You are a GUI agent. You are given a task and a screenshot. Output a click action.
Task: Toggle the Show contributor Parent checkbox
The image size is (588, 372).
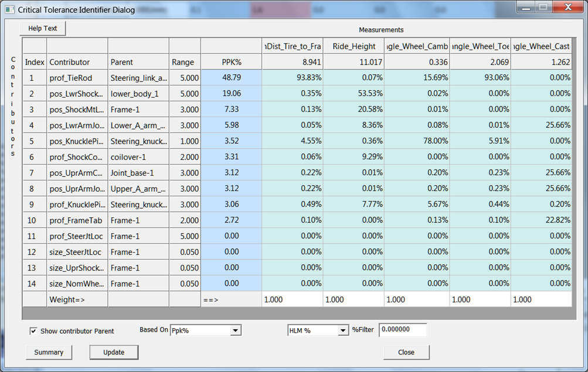pos(33,330)
